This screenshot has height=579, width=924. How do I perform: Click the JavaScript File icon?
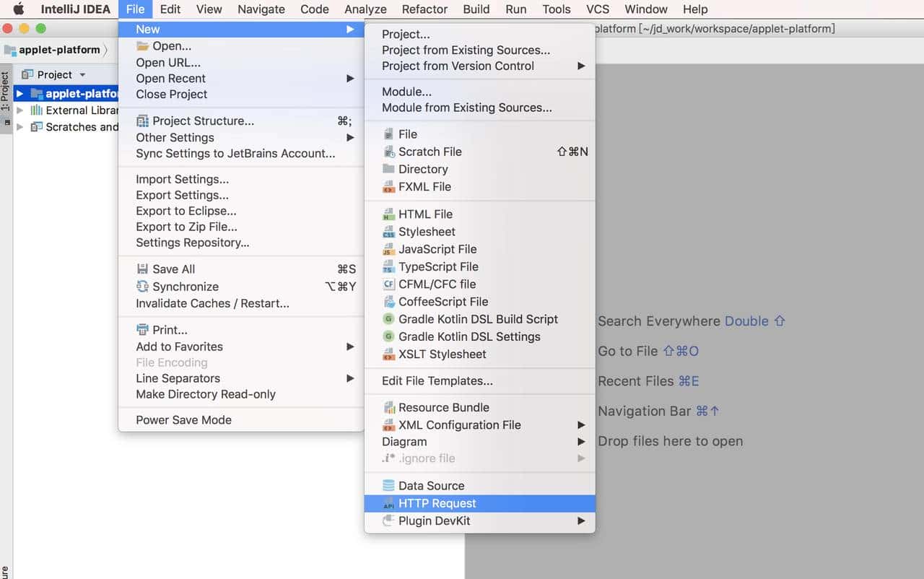(x=388, y=250)
